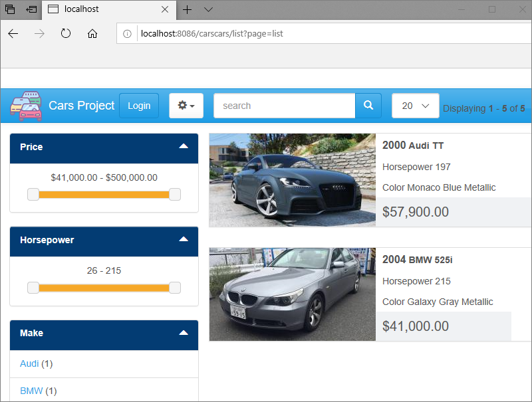Click the Horsepower slider minimum handle
Image resolution: width=532 pixels, height=402 pixels.
[x=33, y=288]
